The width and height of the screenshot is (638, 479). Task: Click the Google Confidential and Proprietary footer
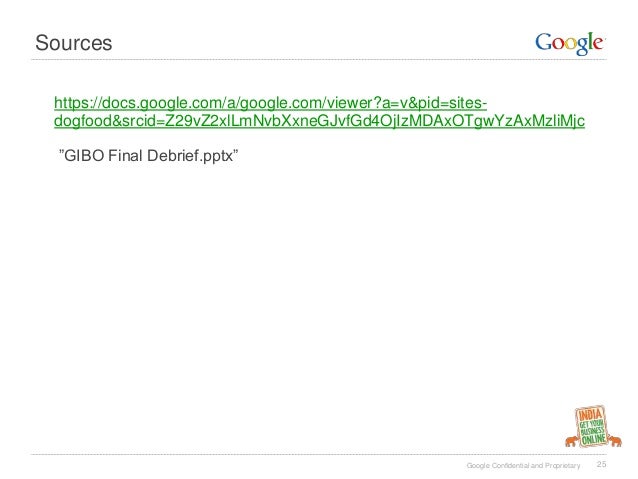tap(523, 465)
